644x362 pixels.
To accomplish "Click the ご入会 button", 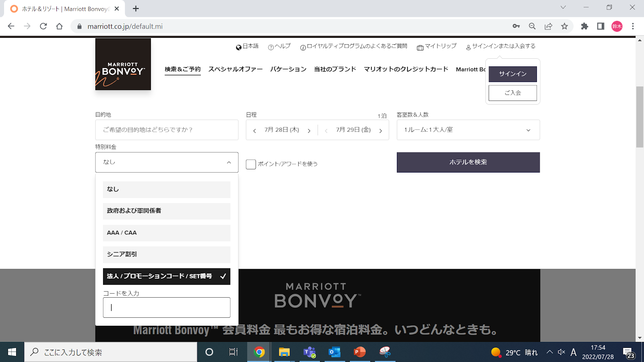I will coord(513,93).
